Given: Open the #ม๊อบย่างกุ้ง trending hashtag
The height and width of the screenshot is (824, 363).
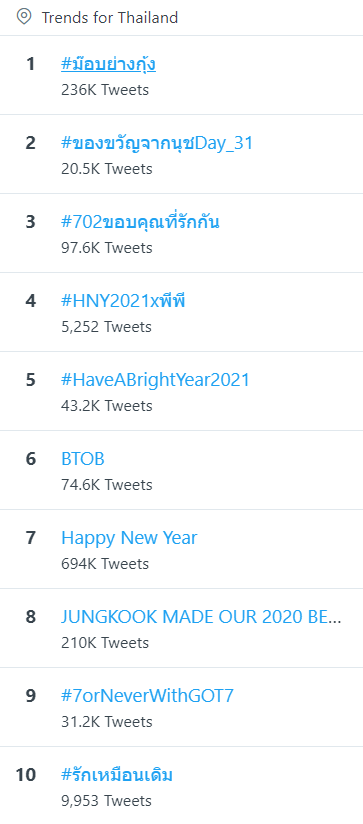Looking at the screenshot, I should pyautogui.click(x=108, y=65).
